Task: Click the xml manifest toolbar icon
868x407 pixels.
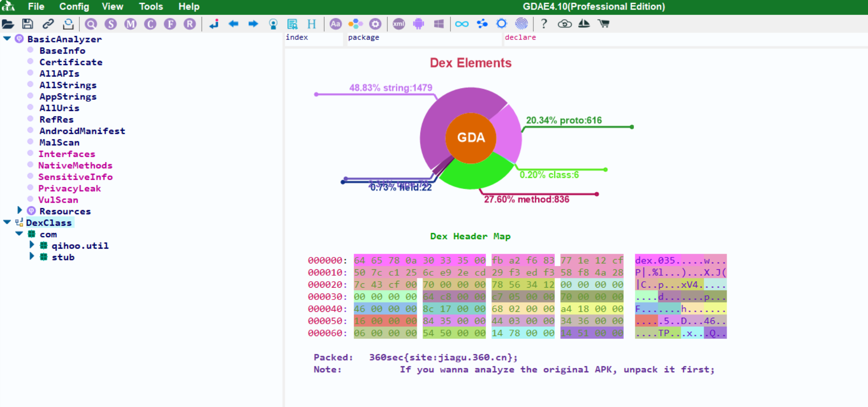Action: click(398, 24)
